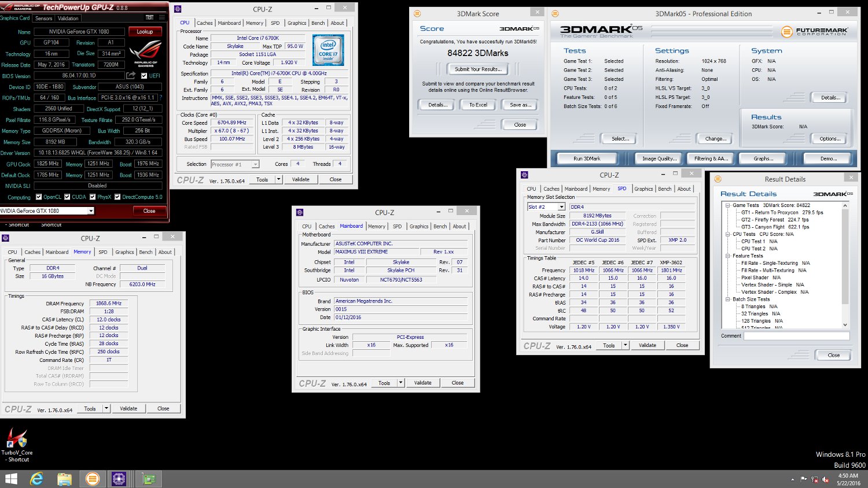The height and width of the screenshot is (488, 868).
Task: Click the Republic of Gamers logo in GPU-Z
Action: pos(146,54)
